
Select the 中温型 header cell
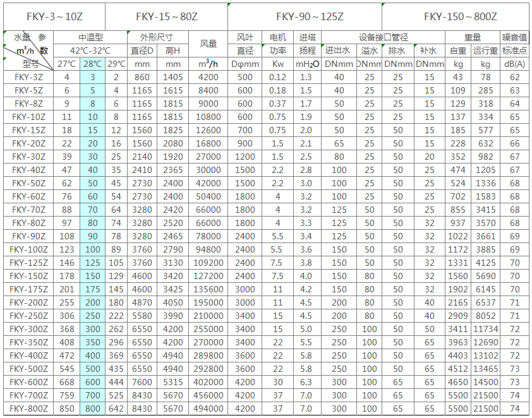pos(90,37)
